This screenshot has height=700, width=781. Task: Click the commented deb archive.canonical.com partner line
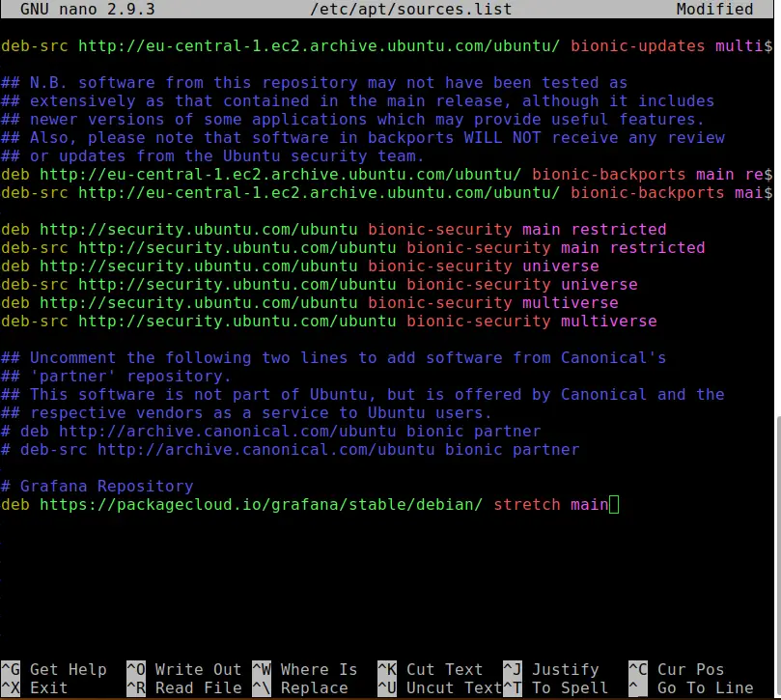click(271, 431)
